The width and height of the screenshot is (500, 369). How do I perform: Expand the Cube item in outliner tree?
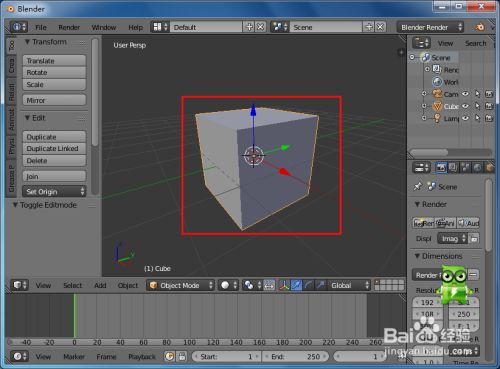(424, 106)
